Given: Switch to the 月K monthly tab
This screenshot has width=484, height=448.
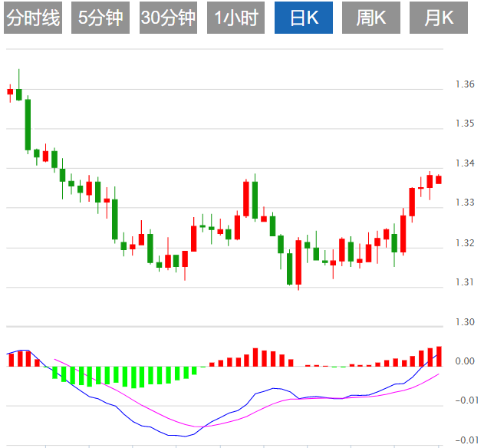Looking at the screenshot, I should click(439, 18).
